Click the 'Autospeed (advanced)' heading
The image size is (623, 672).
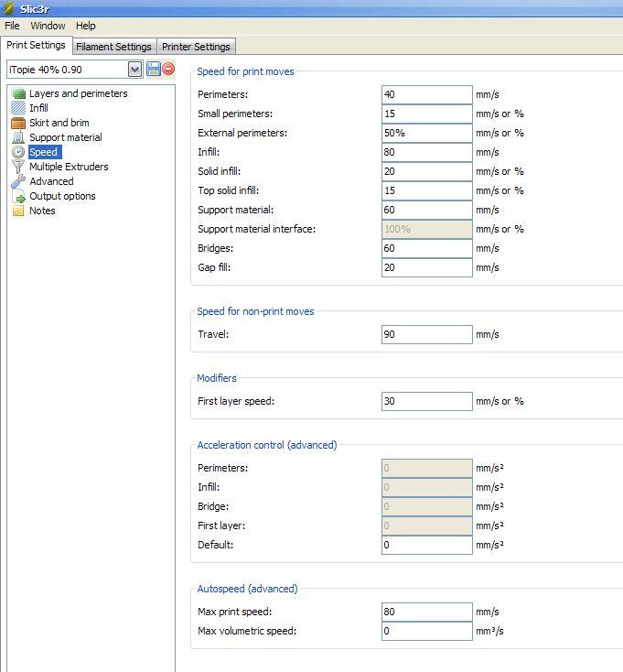click(x=247, y=589)
